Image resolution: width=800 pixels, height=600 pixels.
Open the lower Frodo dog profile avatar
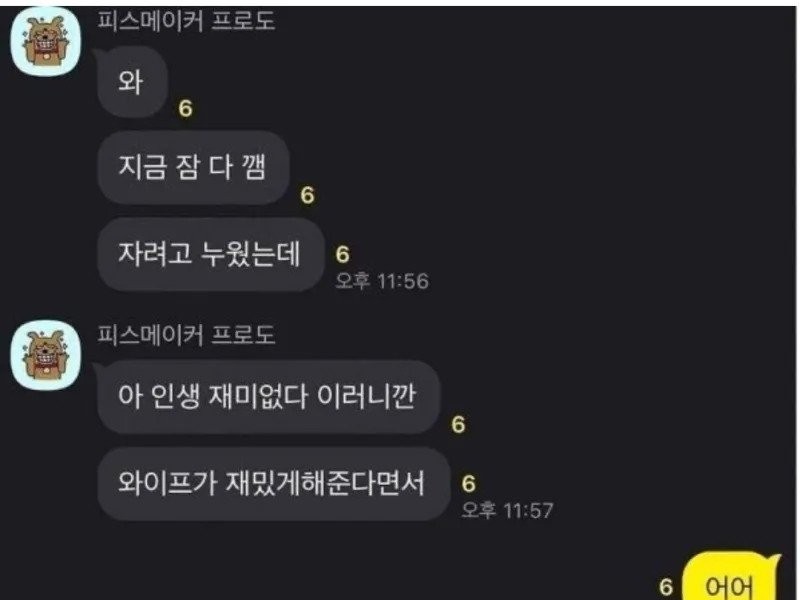[46, 355]
